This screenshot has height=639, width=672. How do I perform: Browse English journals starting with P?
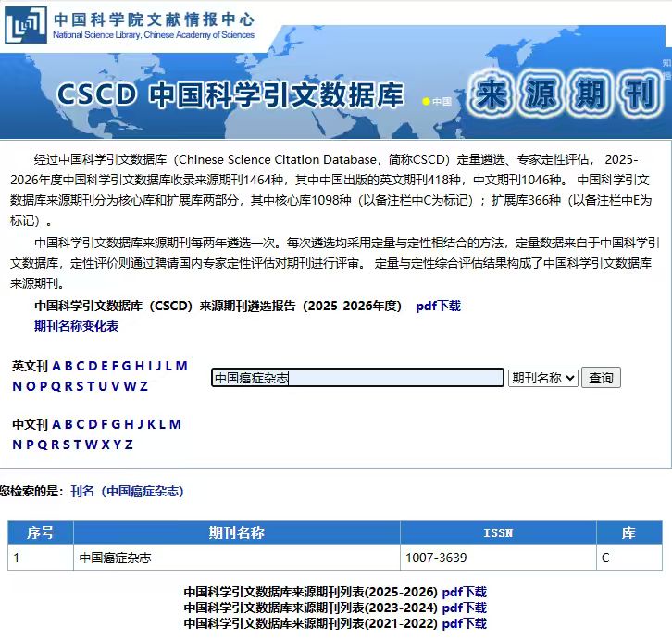44,386
